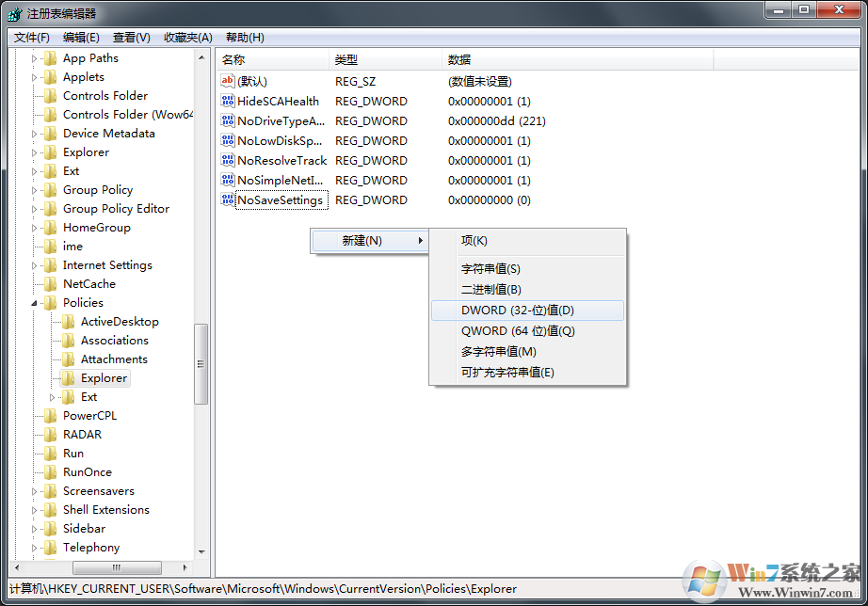Click the NoSimpleNetI... DWORD icon
868x606 pixels.
(x=226, y=180)
